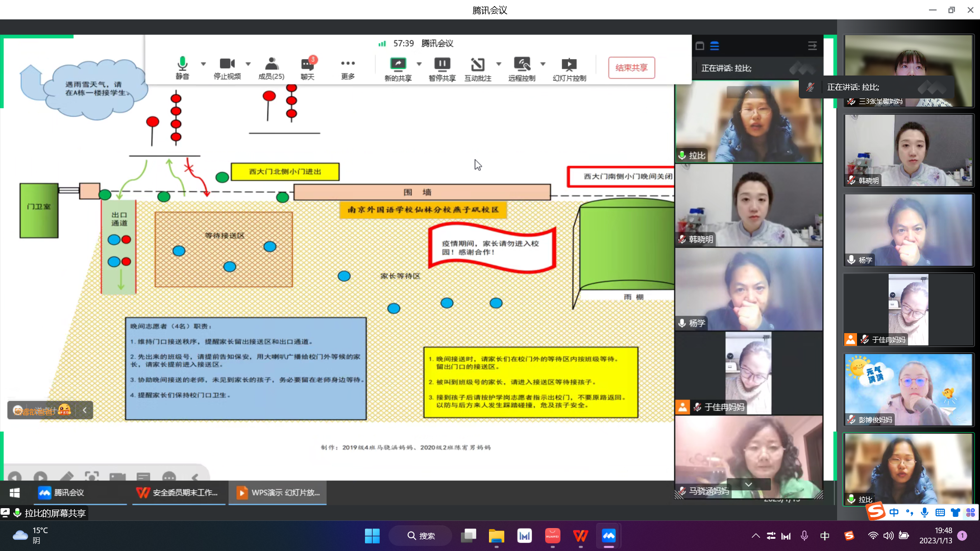Screen dimensions: 980x551
Task: Open Sogou soft keyboard icon in floating bar
Action: pos(940,512)
